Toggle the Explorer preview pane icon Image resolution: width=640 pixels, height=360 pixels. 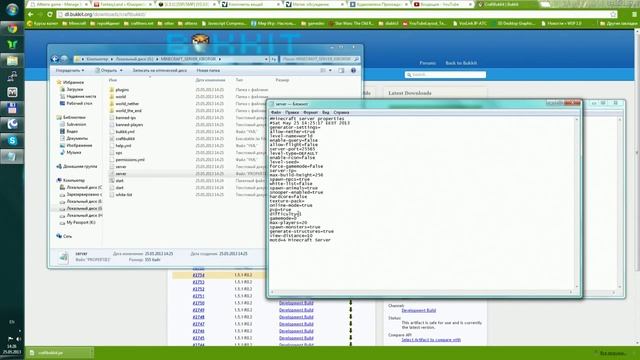click(x=341, y=71)
